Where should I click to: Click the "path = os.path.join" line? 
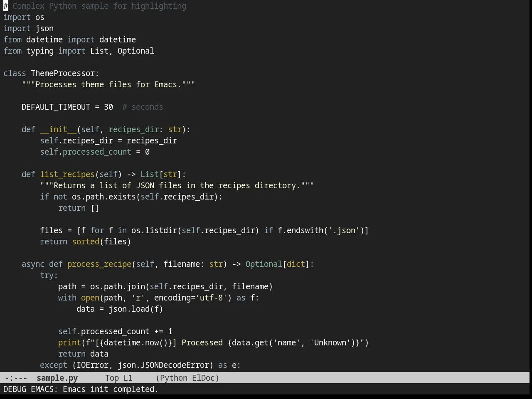pyautogui.click(x=165, y=287)
